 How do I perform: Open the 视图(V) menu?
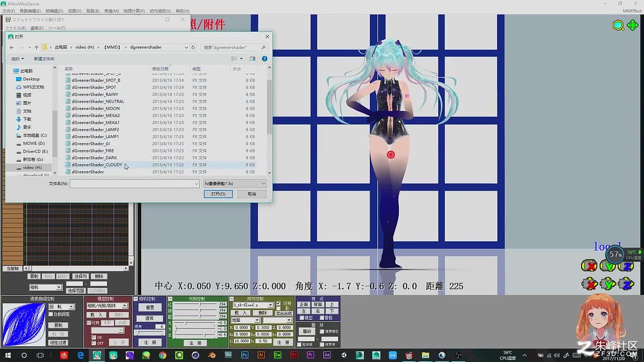pyautogui.click(x=74, y=11)
